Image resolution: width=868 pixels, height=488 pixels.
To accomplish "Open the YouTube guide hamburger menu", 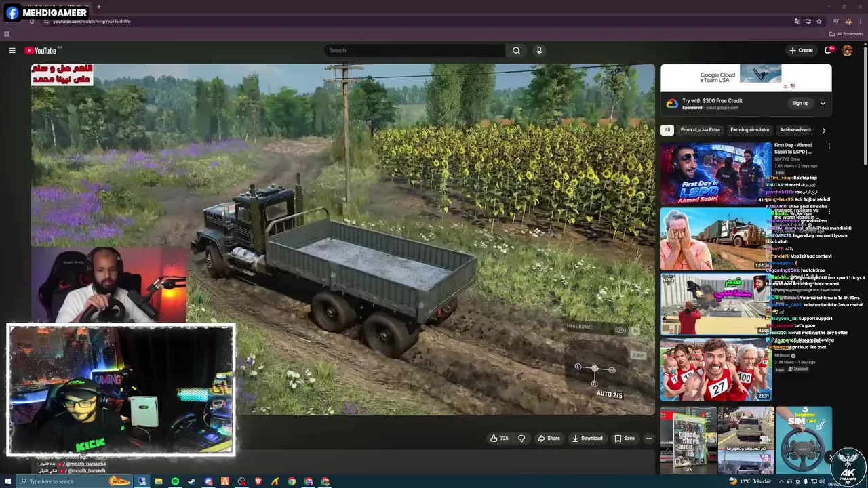I will tap(12, 50).
